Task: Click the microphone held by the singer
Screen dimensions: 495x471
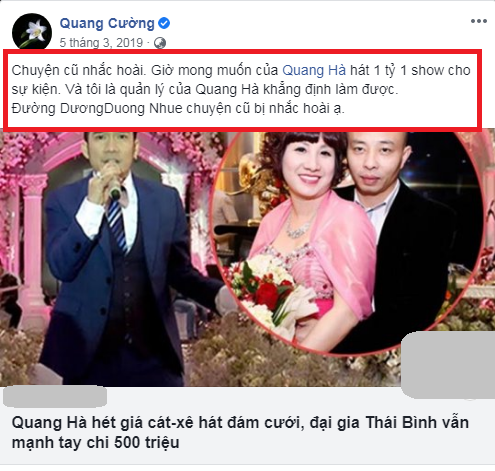Action: pos(115,191)
